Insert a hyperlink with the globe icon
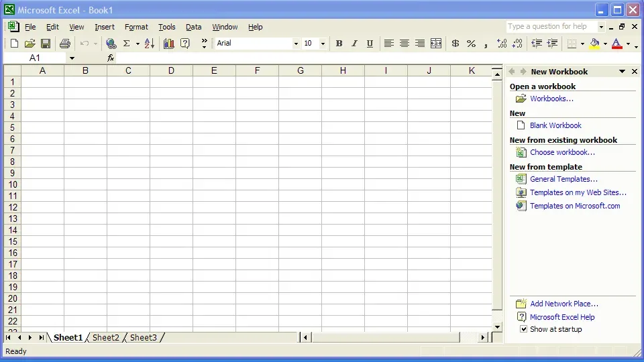644x362 pixels. 111,44
